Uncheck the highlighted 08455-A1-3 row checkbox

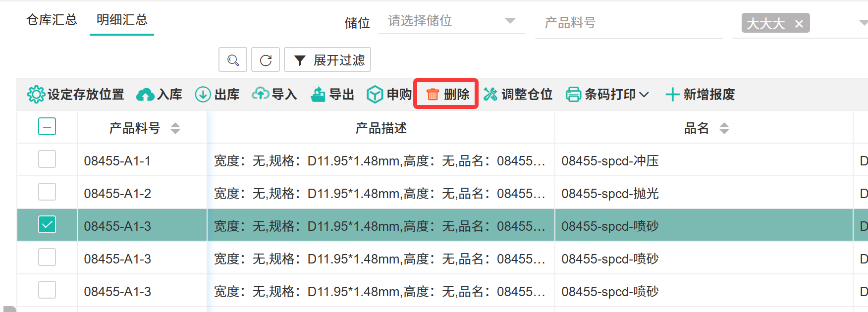(x=47, y=225)
